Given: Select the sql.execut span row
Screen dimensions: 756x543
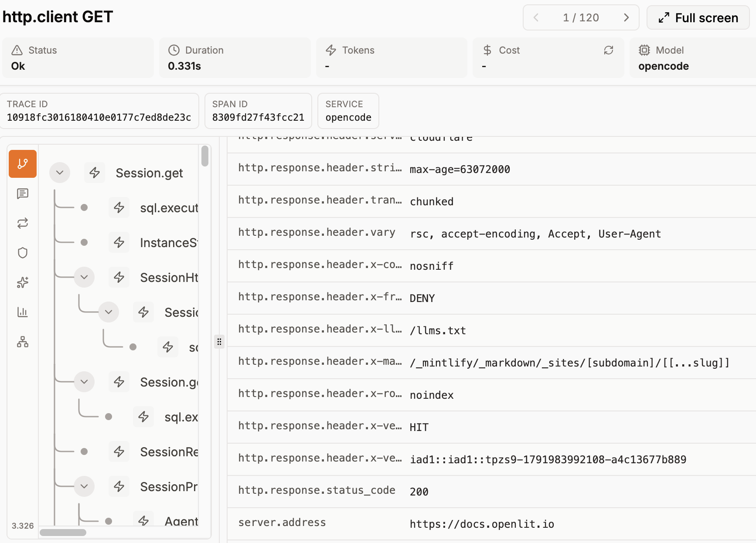Looking at the screenshot, I should coord(169,208).
